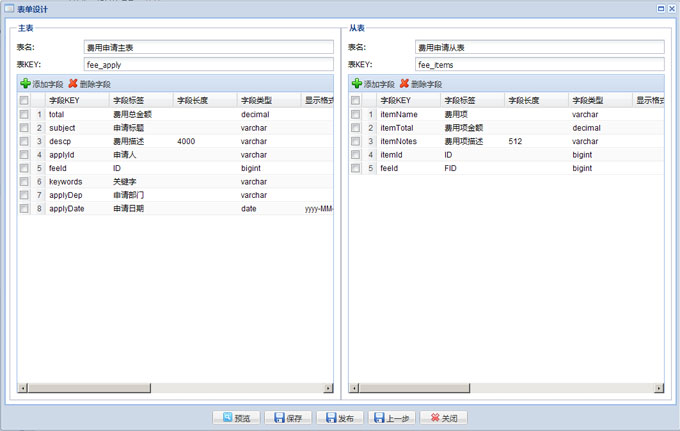Check the row checkbox for total

tap(24, 114)
